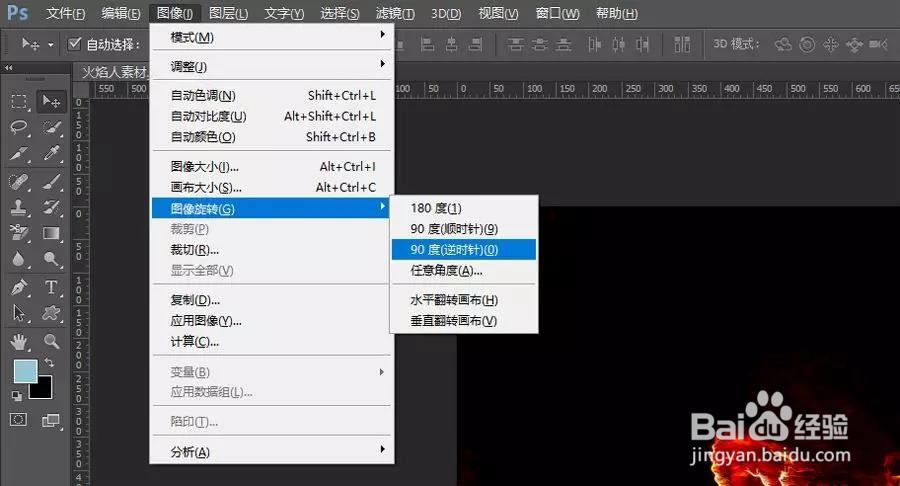
Task: Select the Rectangular Marquee tool
Action: pyautogui.click(x=19, y=102)
